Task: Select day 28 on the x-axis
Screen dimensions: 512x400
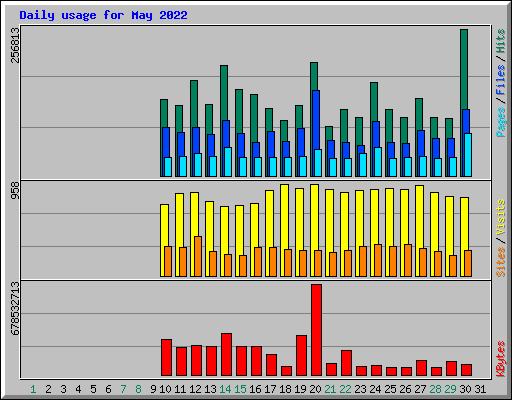Action: (435, 389)
